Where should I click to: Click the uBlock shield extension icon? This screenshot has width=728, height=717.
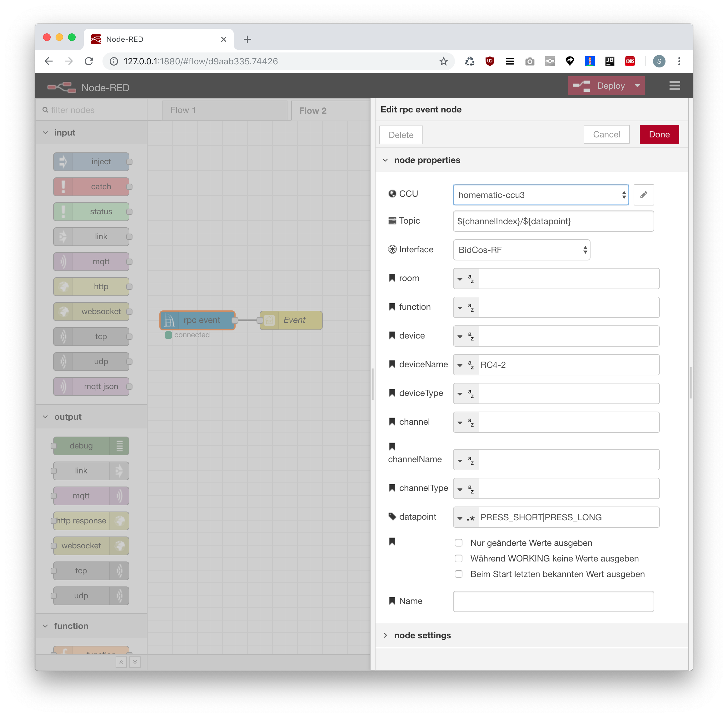(490, 62)
